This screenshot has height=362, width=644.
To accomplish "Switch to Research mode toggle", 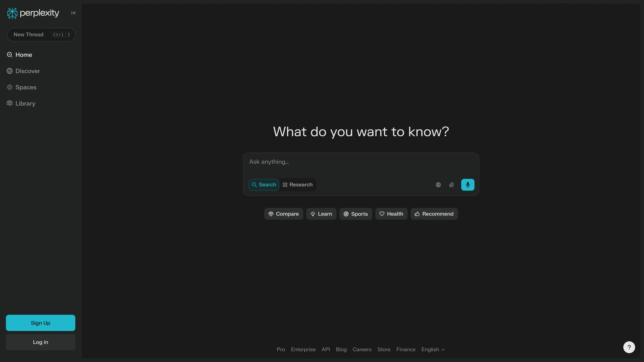I will pos(298,185).
